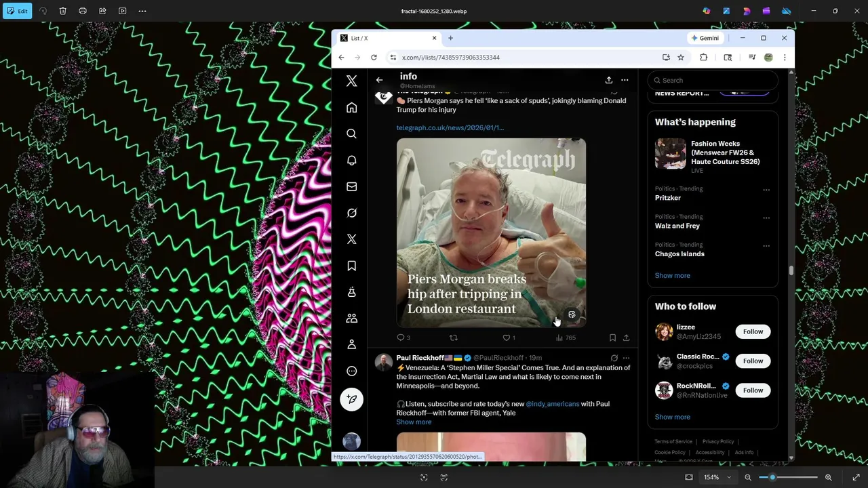Screen dimensions: 868x488
Task: Reply to the Telegraph post
Action: point(403,338)
